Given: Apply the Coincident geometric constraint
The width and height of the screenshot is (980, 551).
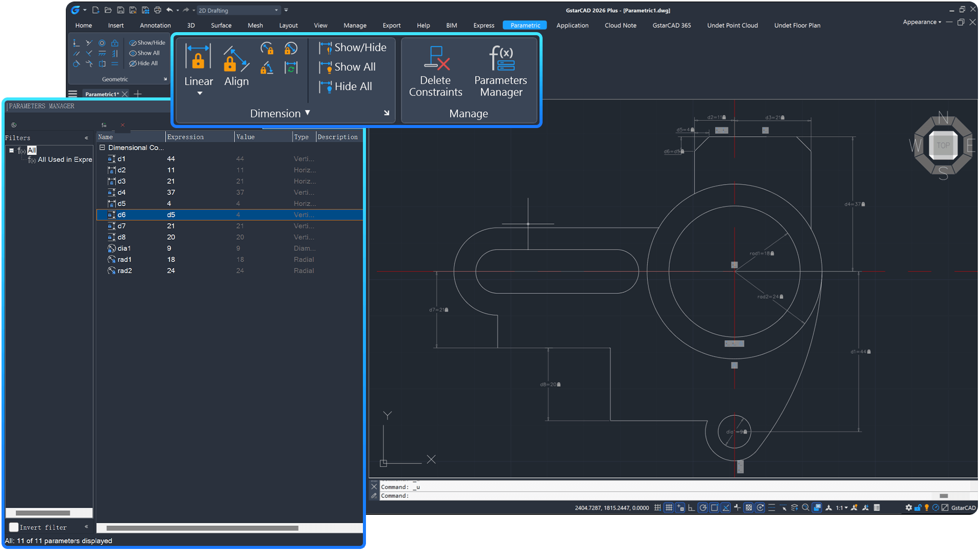Looking at the screenshot, I should click(76, 43).
